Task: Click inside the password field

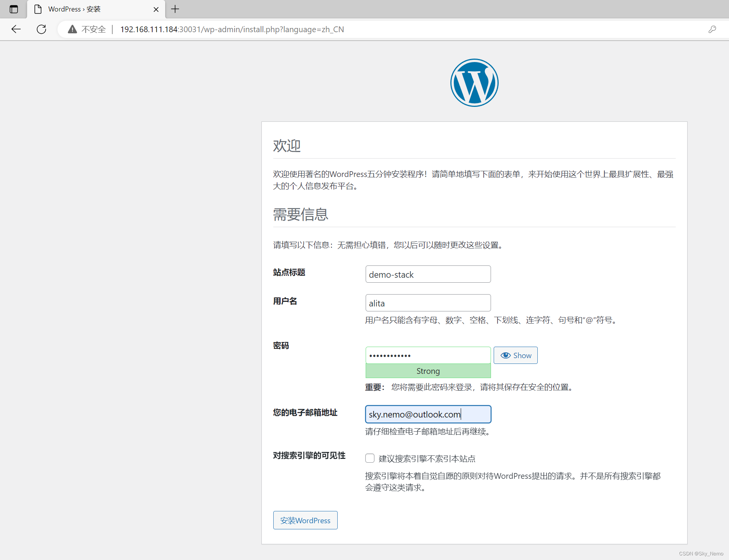Action: pos(428,355)
